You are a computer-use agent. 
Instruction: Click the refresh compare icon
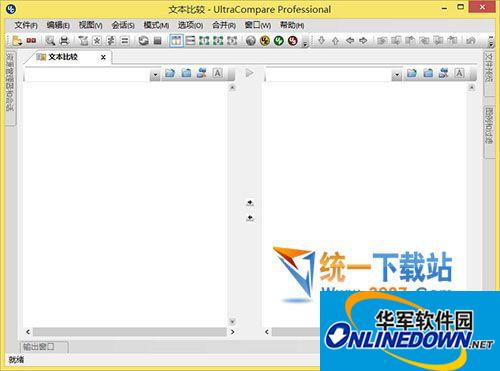tap(143, 41)
